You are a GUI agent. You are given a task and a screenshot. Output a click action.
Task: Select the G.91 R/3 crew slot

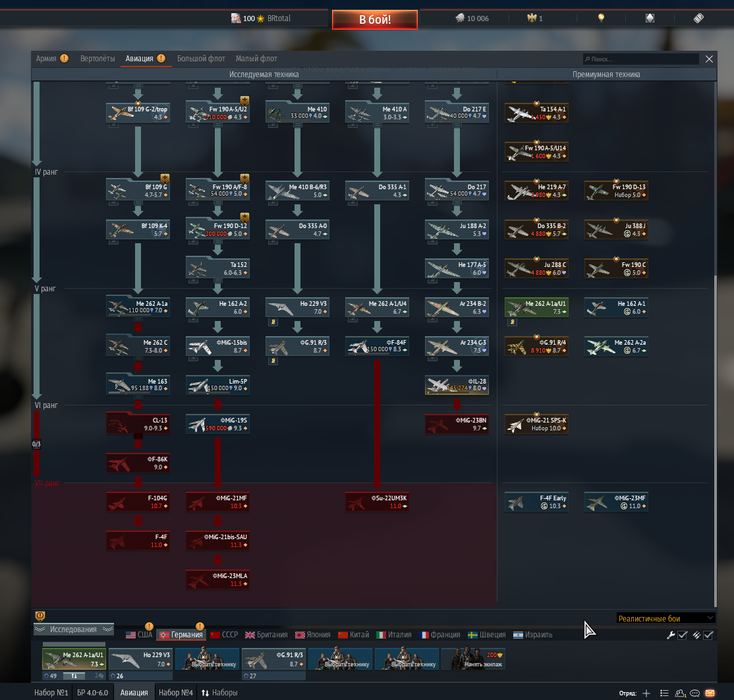[273, 658]
